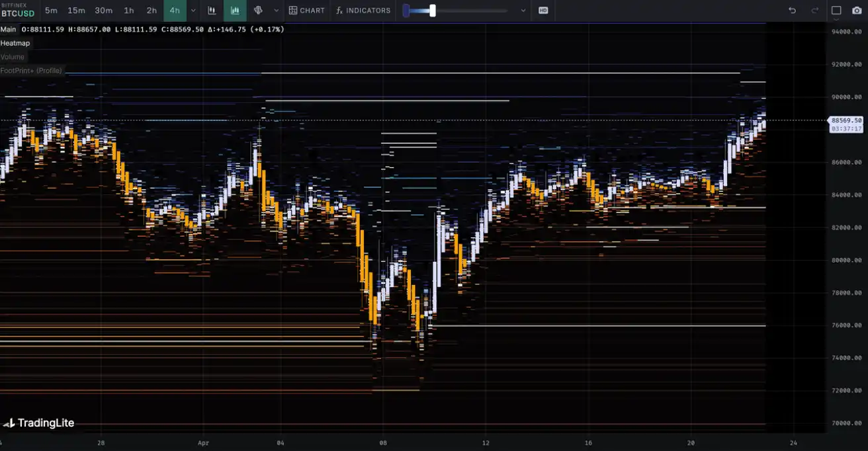The width and height of the screenshot is (868, 451).
Task: Click the crosshair drawing tool icon
Action: 258,11
